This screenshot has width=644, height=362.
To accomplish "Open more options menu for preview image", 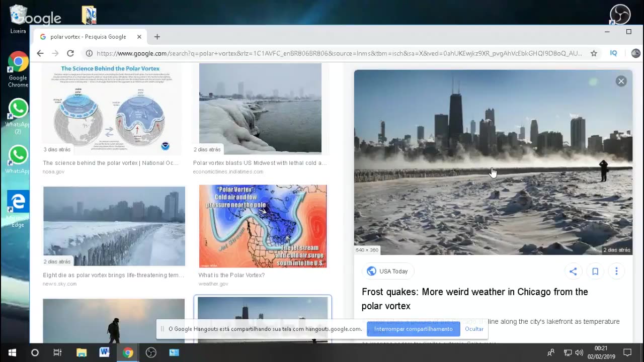I will pos(616,271).
